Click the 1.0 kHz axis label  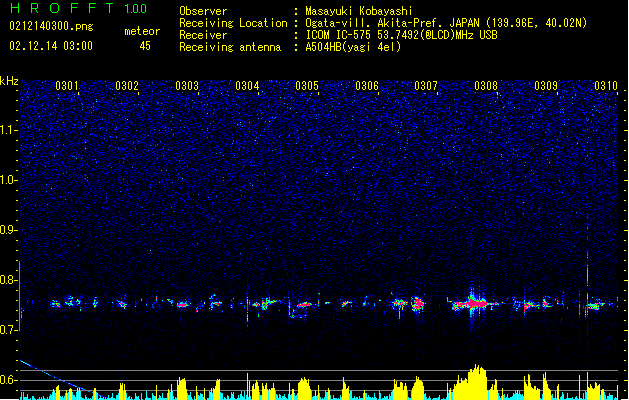pyautogui.click(x=9, y=180)
